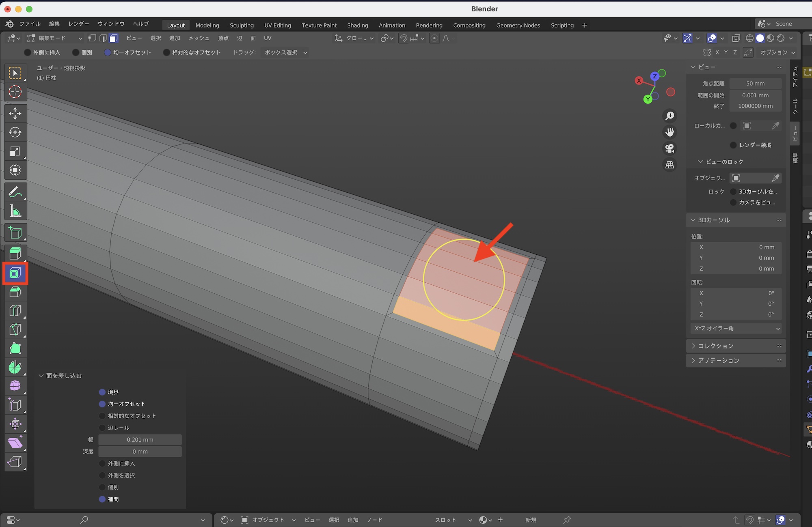Switch to the Sculpting workspace tab
Screen dimensions: 812x527
click(242, 25)
